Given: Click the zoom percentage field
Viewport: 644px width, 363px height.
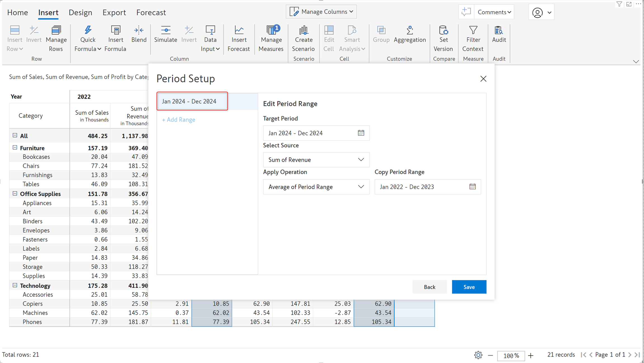Looking at the screenshot, I should [x=511, y=355].
